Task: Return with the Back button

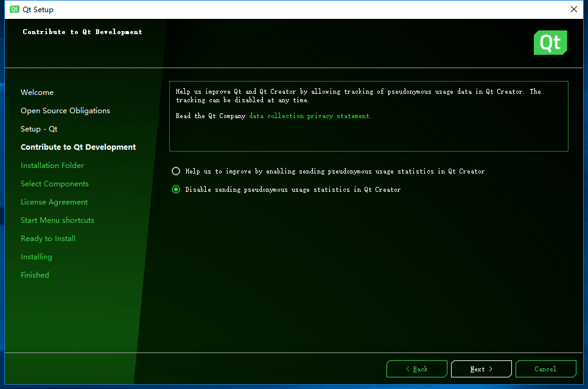Action: pyautogui.click(x=416, y=369)
